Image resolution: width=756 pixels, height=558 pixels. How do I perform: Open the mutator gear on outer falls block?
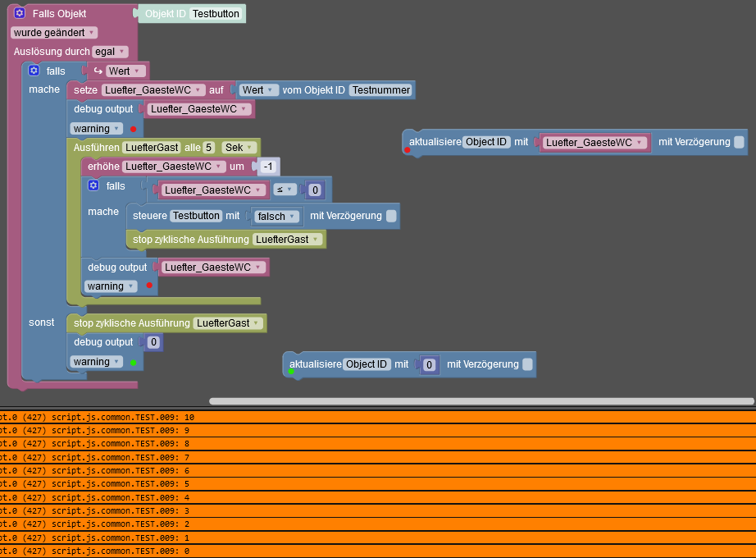click(x=34, y=71)
